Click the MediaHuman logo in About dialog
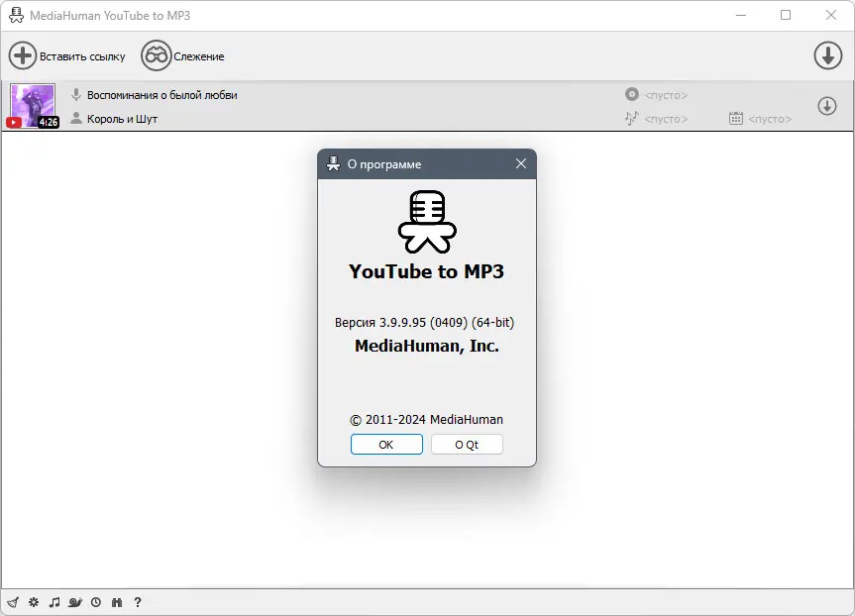This screenshot has width=855, height=616. point(427,222)
